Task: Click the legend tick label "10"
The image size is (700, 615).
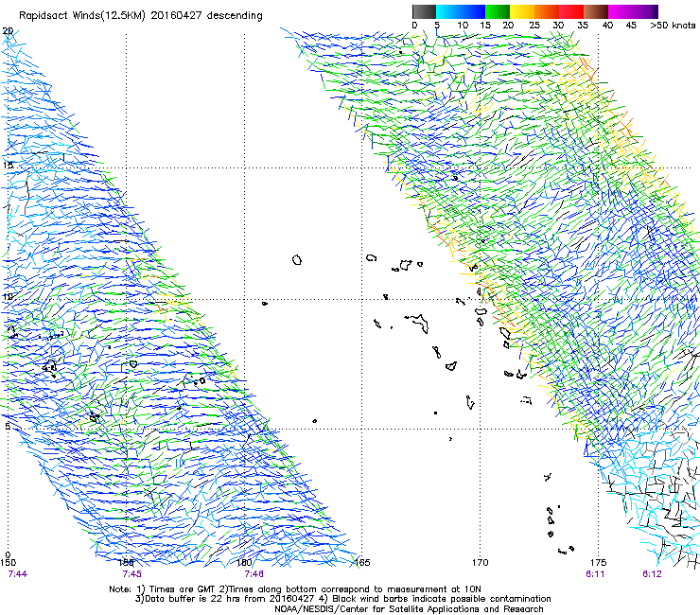Action: point(463,26)
